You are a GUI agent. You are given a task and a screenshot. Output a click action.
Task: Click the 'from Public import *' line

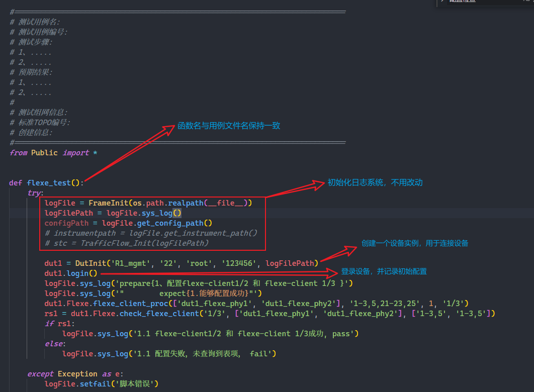point(49,153)
